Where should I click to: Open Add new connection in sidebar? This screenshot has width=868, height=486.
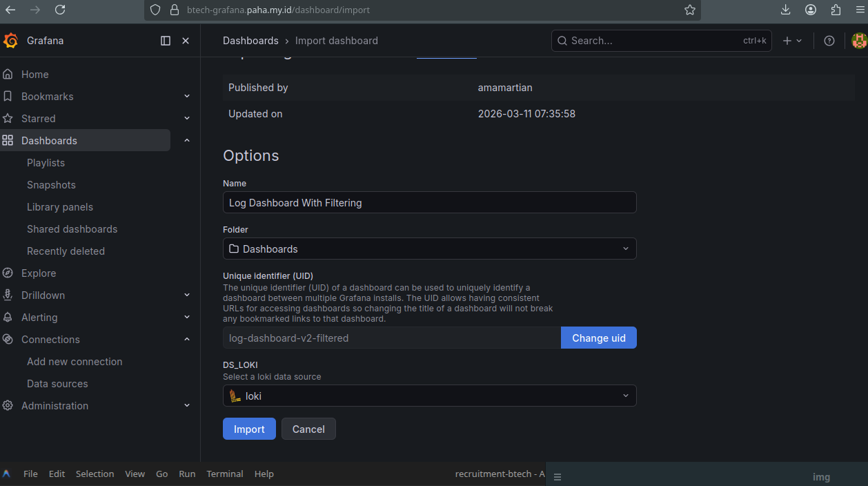75,361
